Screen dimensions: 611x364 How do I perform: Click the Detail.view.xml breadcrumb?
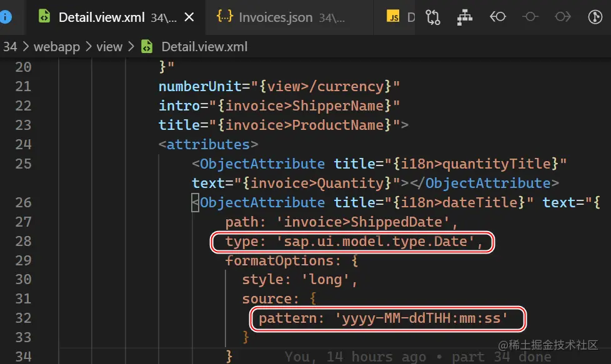(x=204, y=47)
